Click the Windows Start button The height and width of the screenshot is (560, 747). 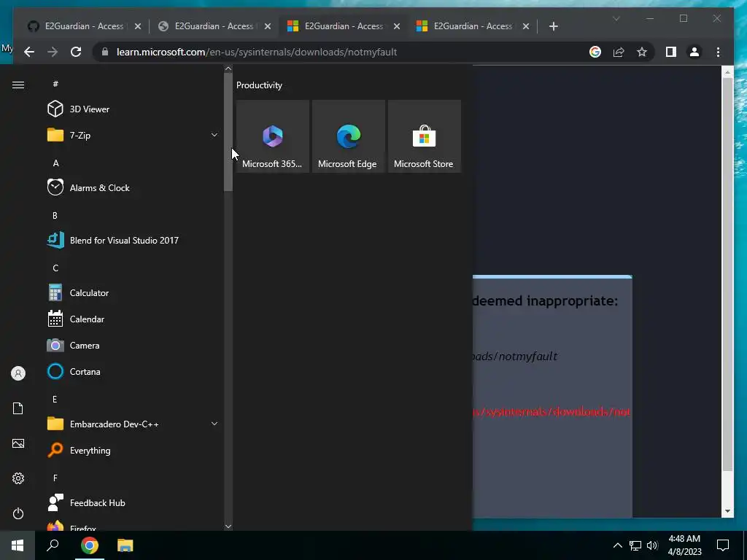(18, 545)
